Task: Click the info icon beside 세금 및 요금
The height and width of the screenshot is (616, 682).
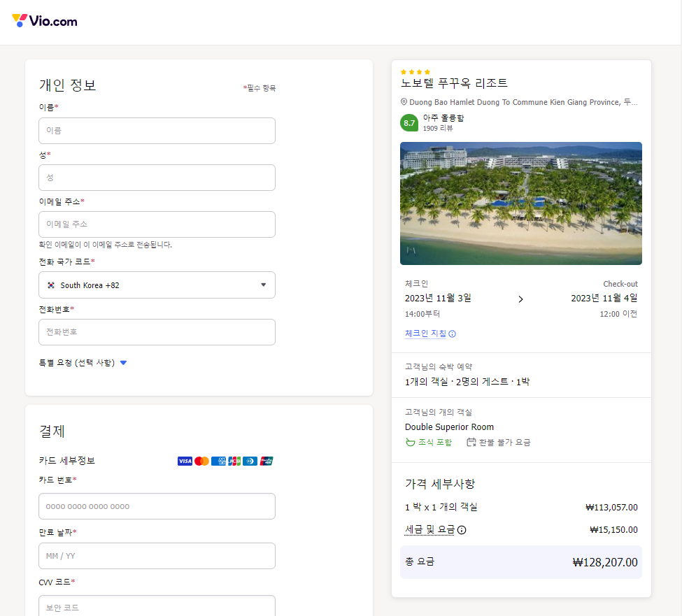Action: coord(462,530)
